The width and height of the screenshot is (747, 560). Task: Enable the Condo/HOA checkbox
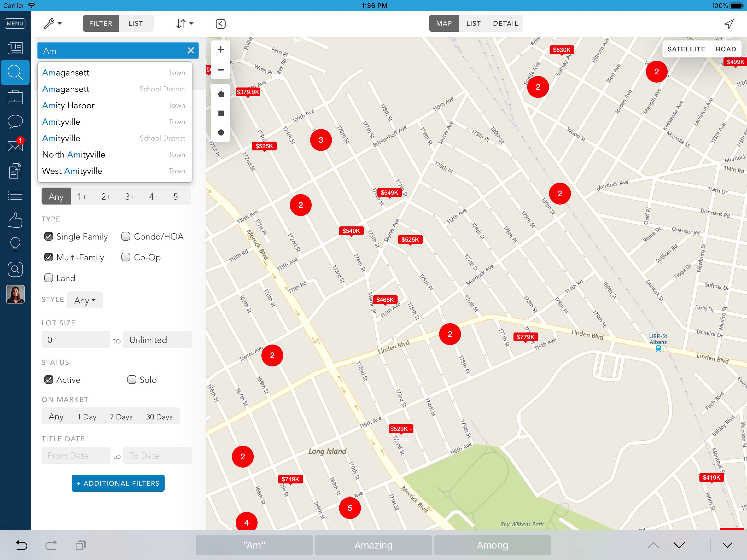tap(126, 237)
